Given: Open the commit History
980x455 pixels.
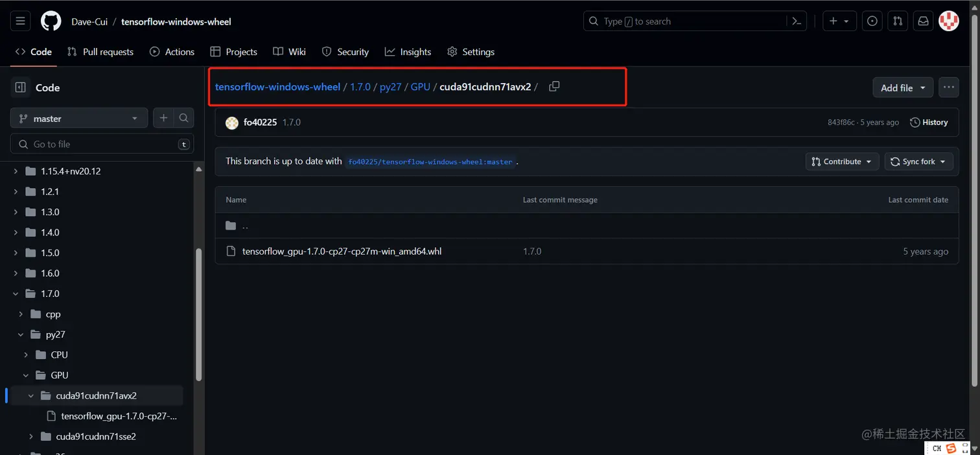Looking at the screenshot, I should tap(929, 122).
